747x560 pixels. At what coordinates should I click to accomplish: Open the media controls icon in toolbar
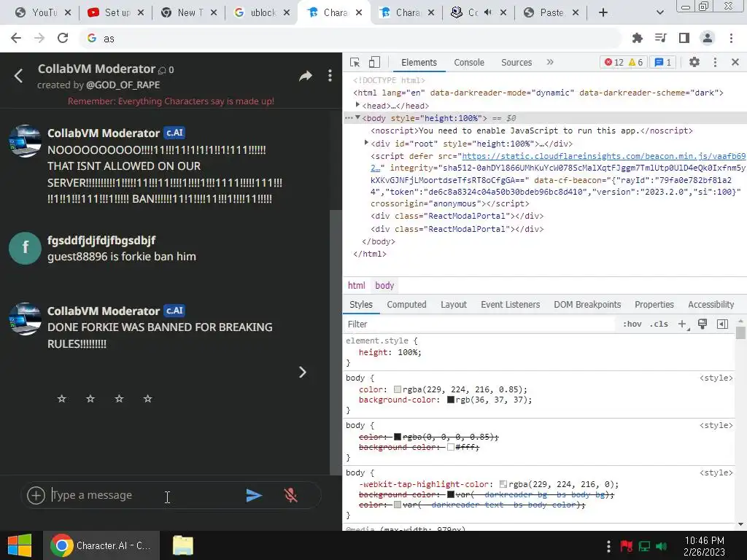click(x=660, y=38)
